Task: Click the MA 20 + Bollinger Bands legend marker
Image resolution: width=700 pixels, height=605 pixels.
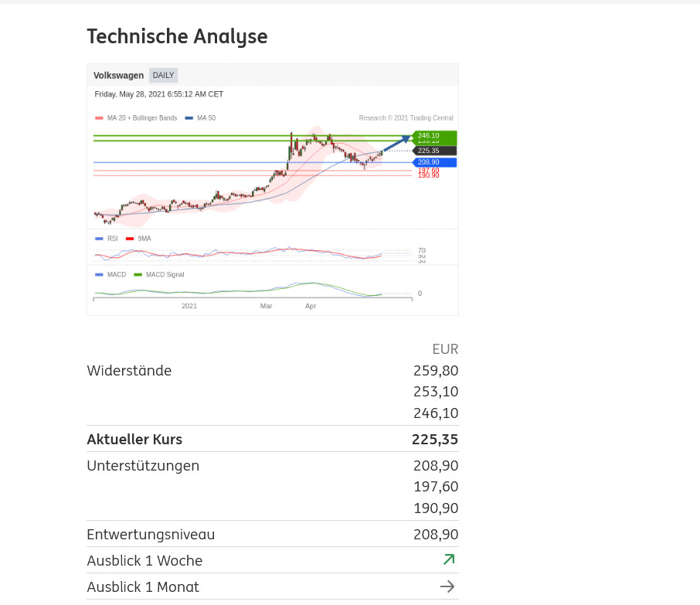Action: pyautogui.click(x=99, y=118)
